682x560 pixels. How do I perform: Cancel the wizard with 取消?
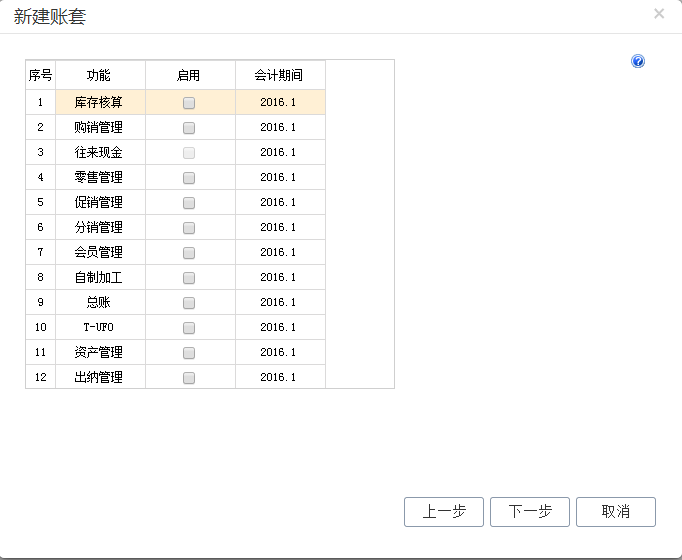coord(616,512)
